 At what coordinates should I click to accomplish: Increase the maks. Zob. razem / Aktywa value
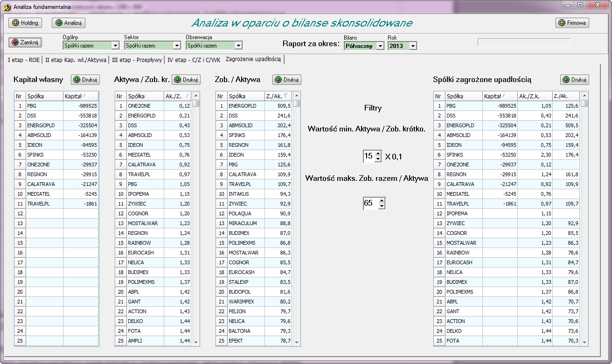[x=382, y=200]
